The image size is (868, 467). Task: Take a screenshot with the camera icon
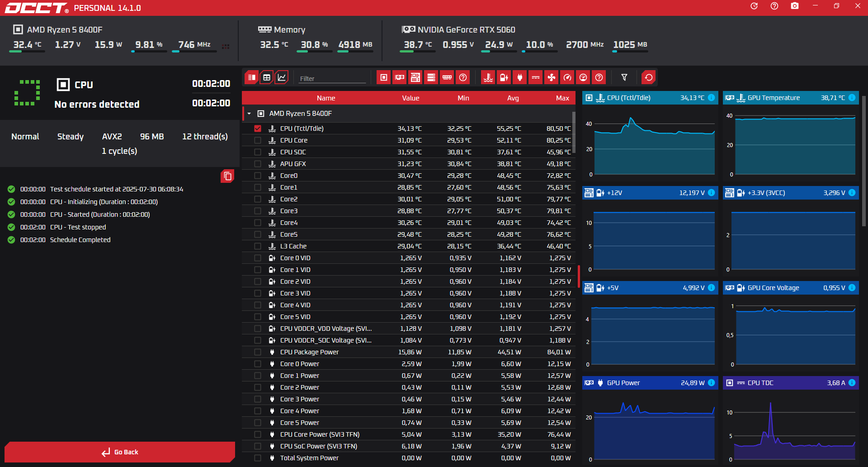795,6
